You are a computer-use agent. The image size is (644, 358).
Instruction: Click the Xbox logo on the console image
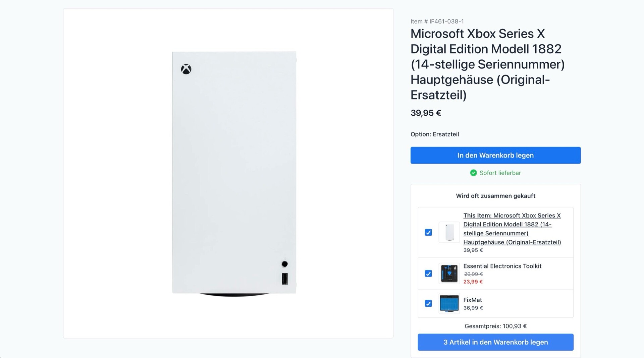click(186, 69)
